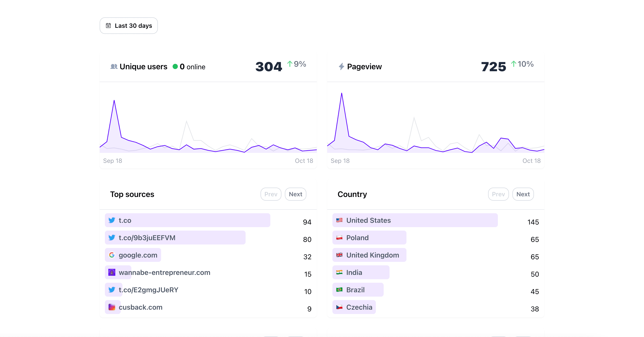Click the Unique users people icon
This screenshot has width=644, height=337.
(114, 66)
